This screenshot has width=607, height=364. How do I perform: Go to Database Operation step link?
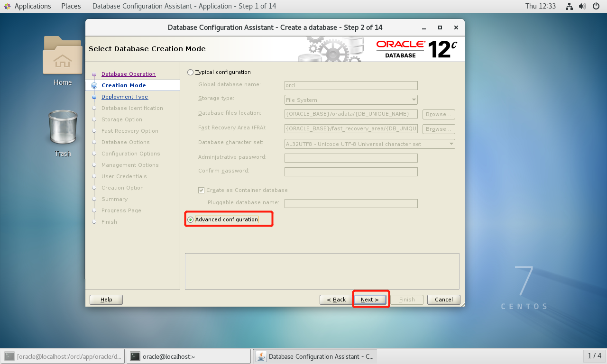pos(129,74)
